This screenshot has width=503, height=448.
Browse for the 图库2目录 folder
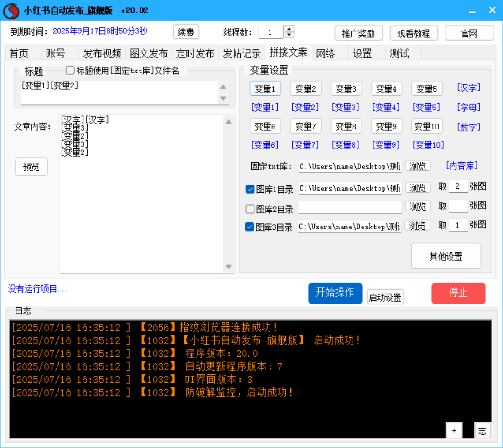[x=418, y=206]
